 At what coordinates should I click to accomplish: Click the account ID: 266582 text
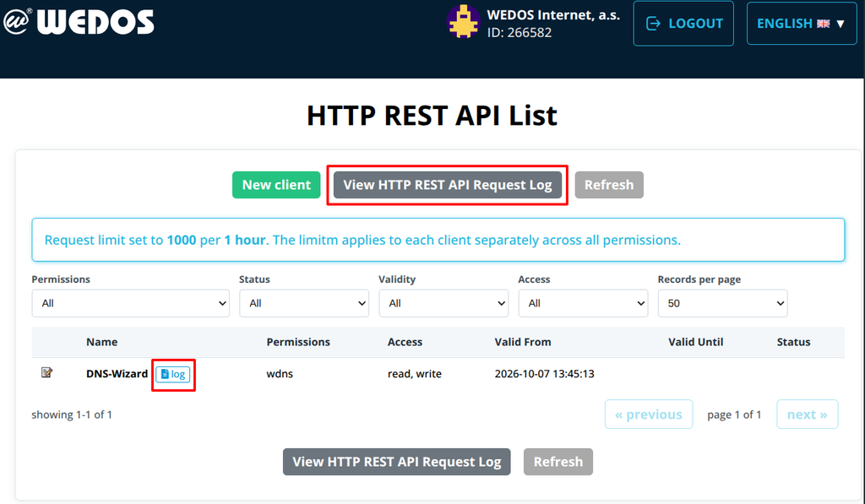pos(520,33)
